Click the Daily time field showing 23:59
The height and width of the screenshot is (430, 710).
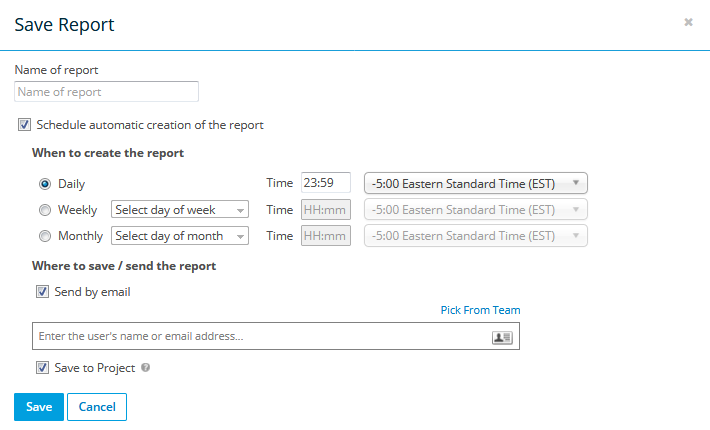pos(325,183)
